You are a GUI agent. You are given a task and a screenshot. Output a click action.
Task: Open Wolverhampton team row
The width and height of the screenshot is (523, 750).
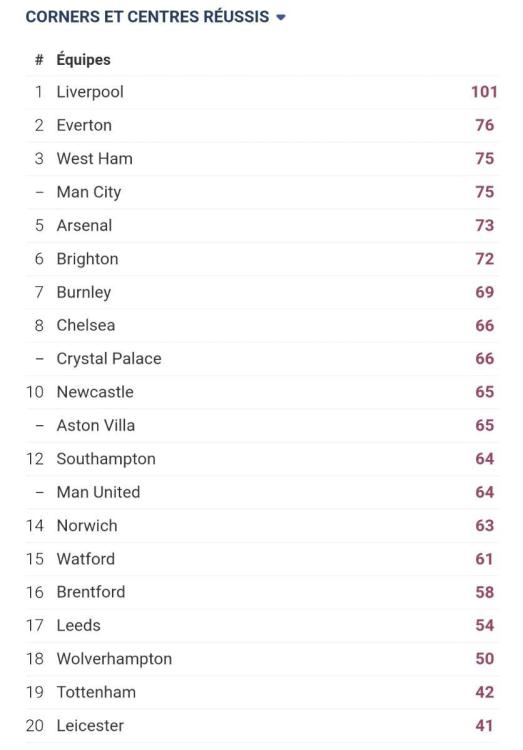tap(262, 659)
